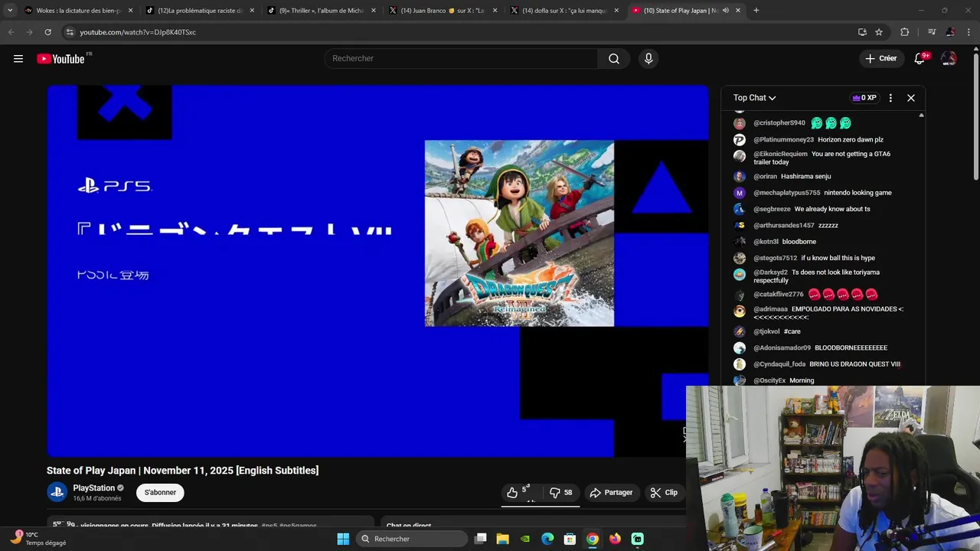The width and height of the screenshot is (980, 551).
Task: Open File Explorer from the taskbar
Action: click(503, 539)
